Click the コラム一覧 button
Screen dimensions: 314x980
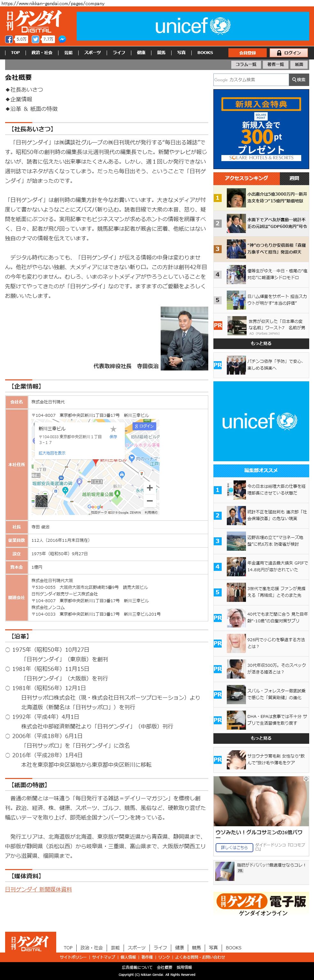pyautogui.click(x=246, y=64)
